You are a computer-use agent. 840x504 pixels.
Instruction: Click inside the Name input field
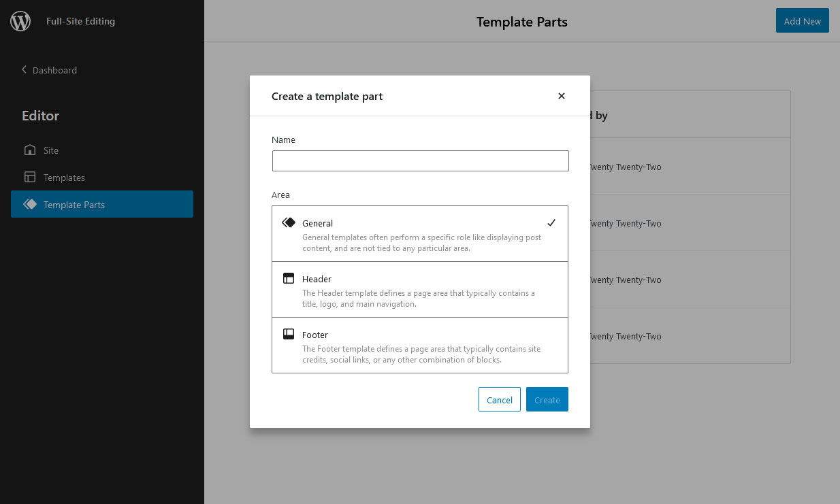(x=420, y=161)
